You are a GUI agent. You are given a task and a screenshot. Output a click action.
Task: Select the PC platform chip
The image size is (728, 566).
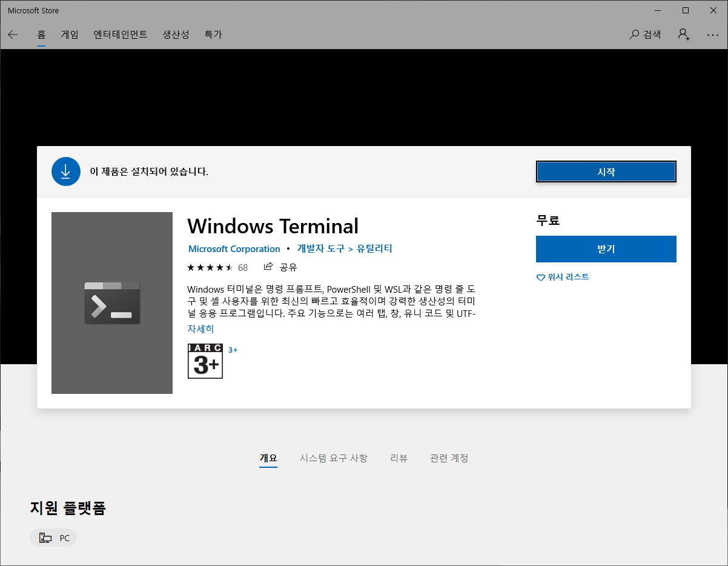point(53,538)
